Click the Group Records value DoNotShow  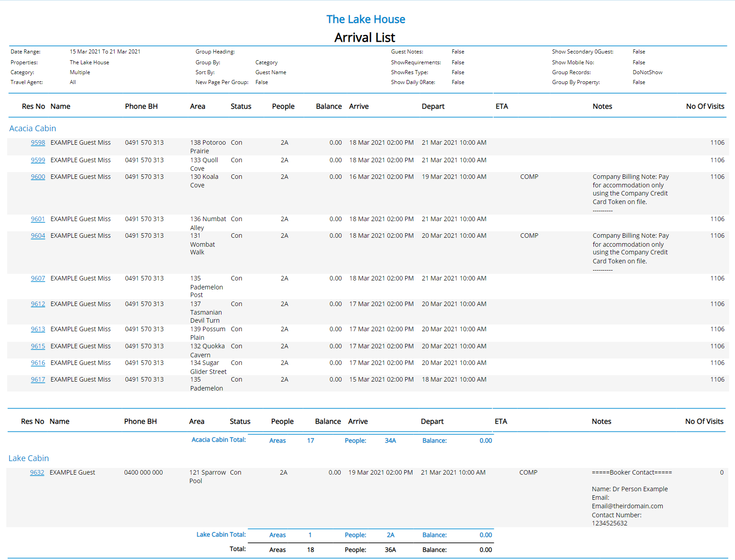coord(647,72)
